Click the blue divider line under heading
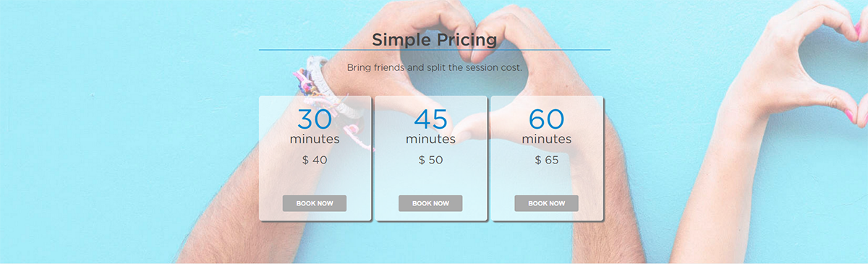 tap(434, 50)
